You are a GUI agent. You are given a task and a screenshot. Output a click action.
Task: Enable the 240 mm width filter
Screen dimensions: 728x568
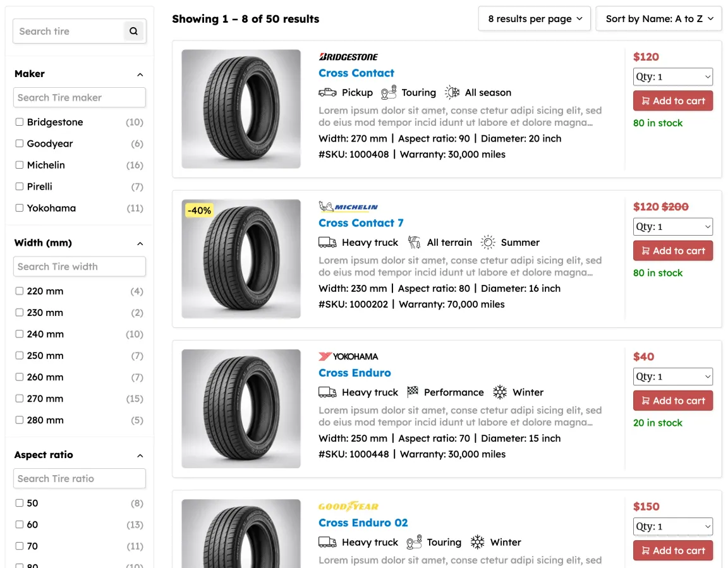20,334
